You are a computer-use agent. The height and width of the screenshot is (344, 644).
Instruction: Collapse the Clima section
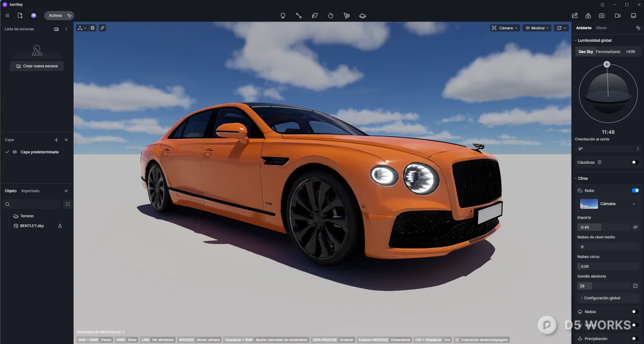pyautogui.click(x=576, y=179)
